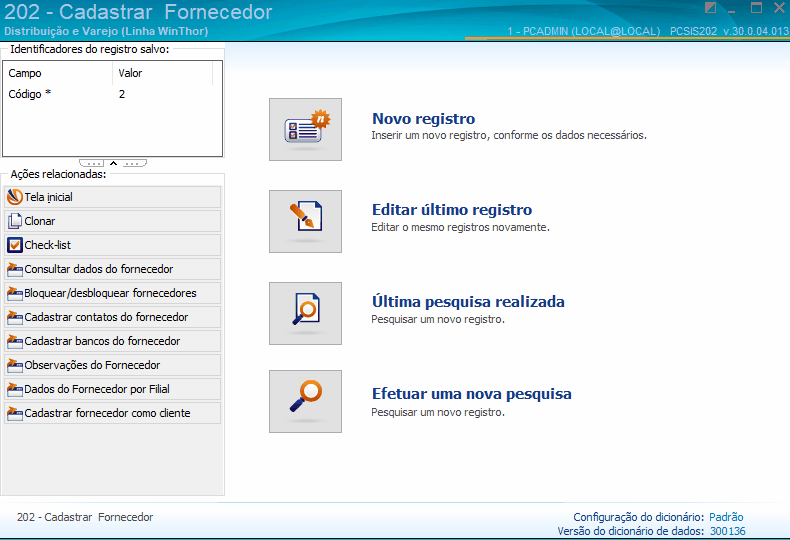790x540 pixels.
Task: Minimize the window
Action: point(732,9)
